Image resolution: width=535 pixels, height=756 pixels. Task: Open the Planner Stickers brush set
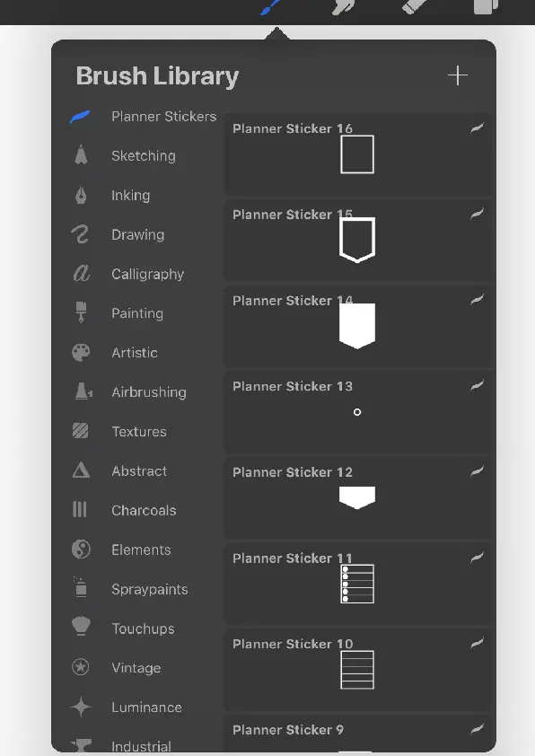(x=144, y=117)
